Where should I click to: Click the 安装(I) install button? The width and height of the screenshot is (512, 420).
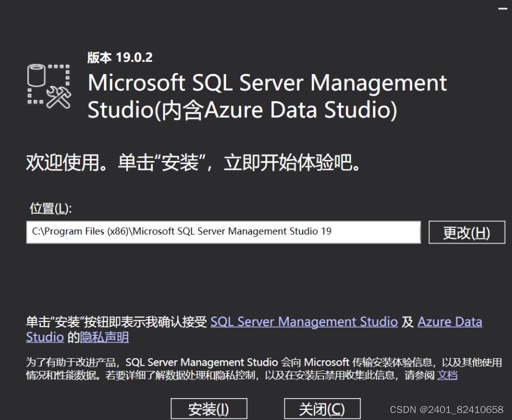click(x=209, y=409)
